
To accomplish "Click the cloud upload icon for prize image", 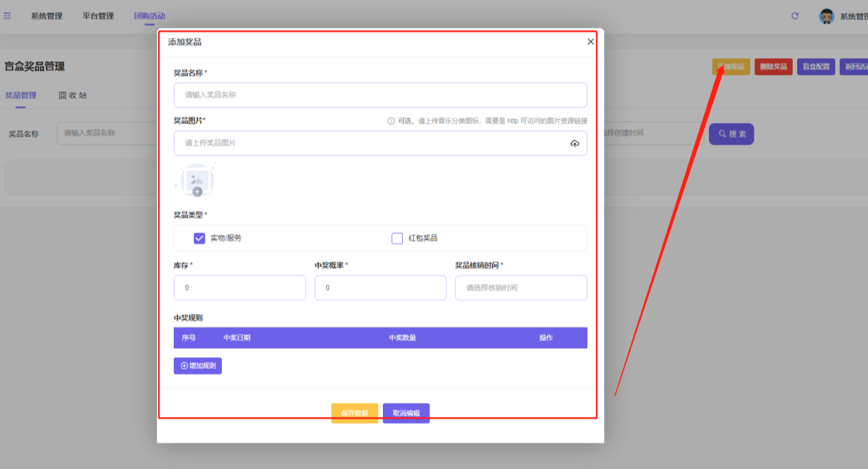I will pos(575,143).
